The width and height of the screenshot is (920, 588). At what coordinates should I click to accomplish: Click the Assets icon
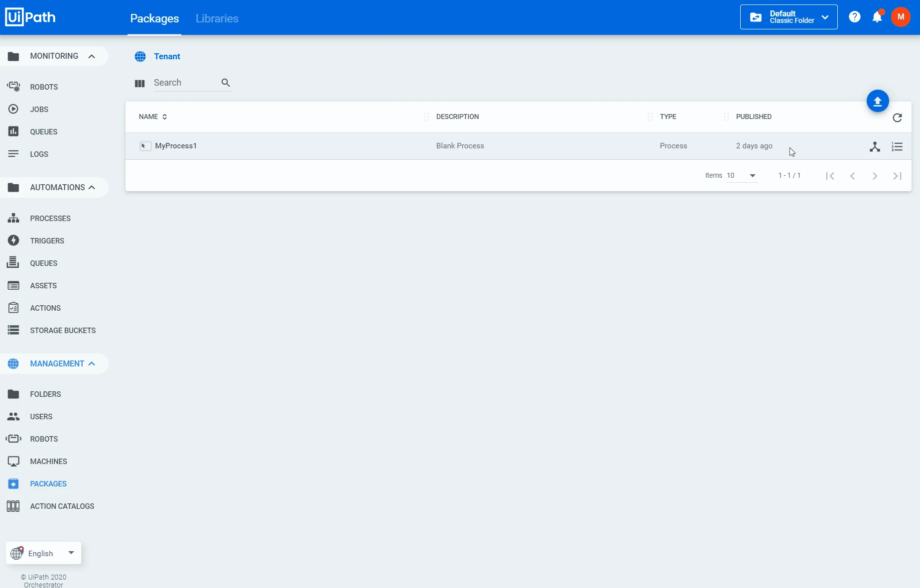tap(13, 285)
